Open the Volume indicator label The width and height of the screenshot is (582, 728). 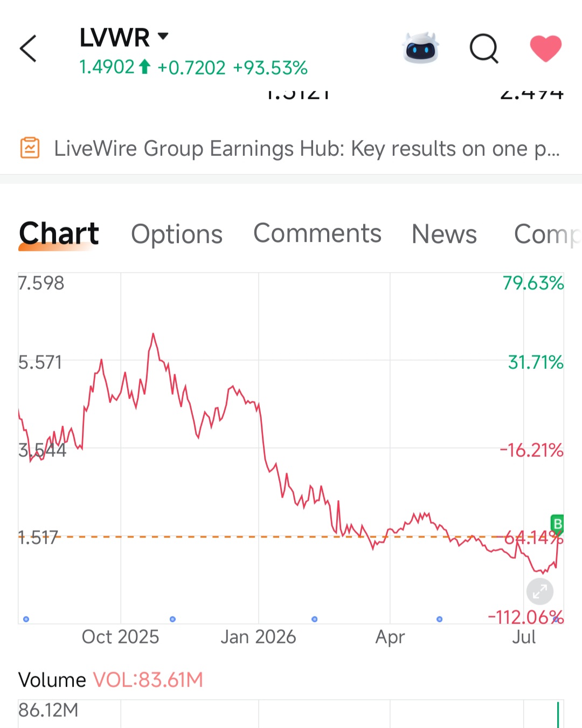point(52,680)
